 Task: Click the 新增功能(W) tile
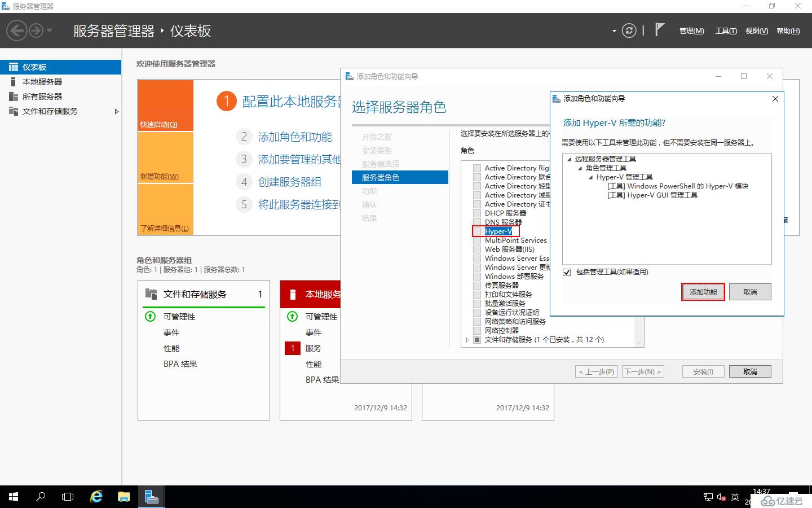[x=166, y=157]
